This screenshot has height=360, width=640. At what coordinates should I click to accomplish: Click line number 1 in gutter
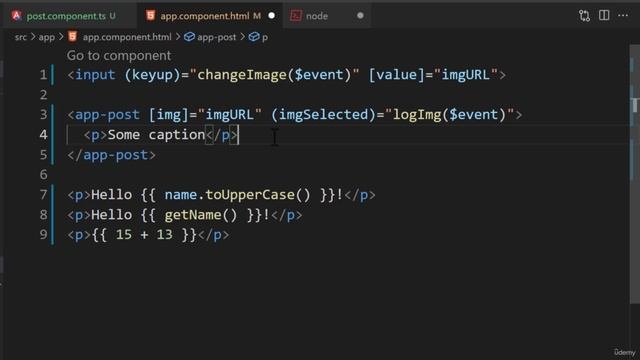pos(43,75)
